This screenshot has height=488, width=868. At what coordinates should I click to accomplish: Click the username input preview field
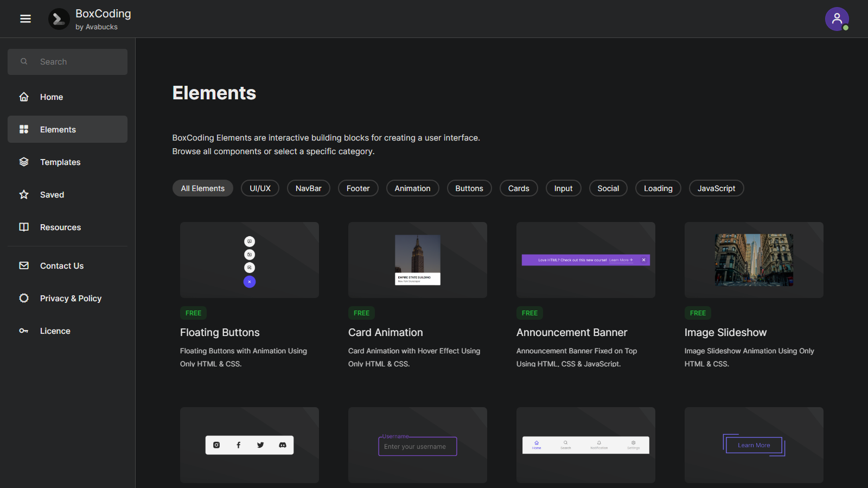click(418, 447)
